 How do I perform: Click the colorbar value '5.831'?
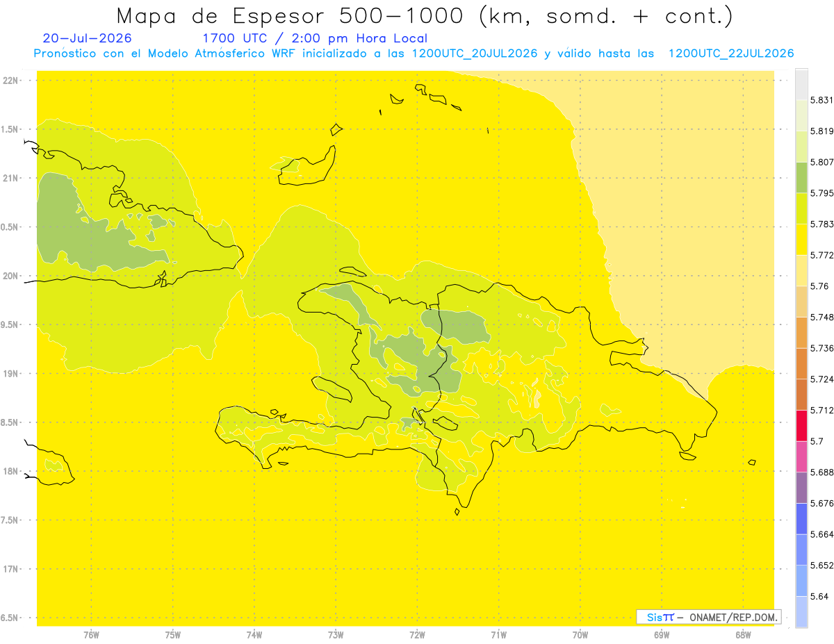point(822,100)
